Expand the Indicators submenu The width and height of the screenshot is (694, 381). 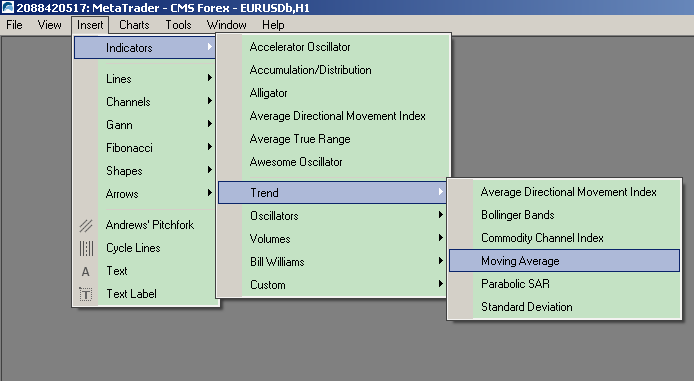(x=145, y=48)
